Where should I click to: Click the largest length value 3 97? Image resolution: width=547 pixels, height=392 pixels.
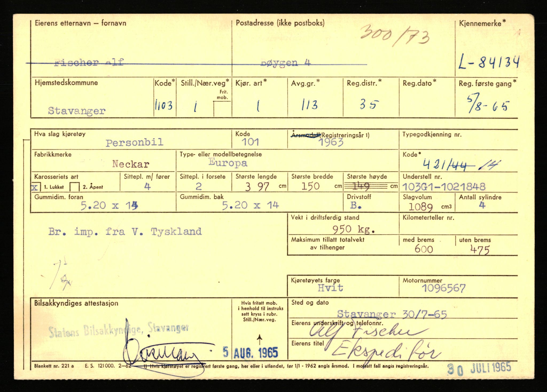click(257, 187)
